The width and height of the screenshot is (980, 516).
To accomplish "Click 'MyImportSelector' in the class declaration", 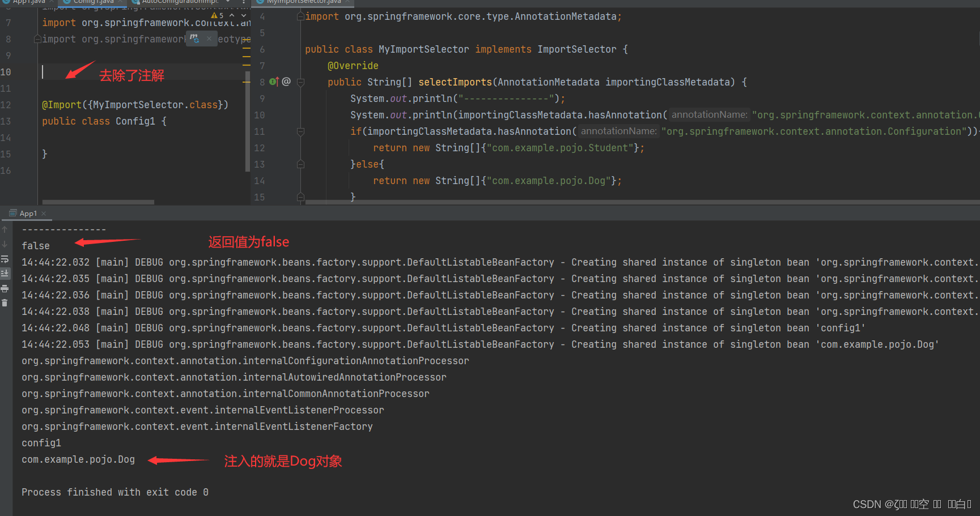I will tap(423, 49).
